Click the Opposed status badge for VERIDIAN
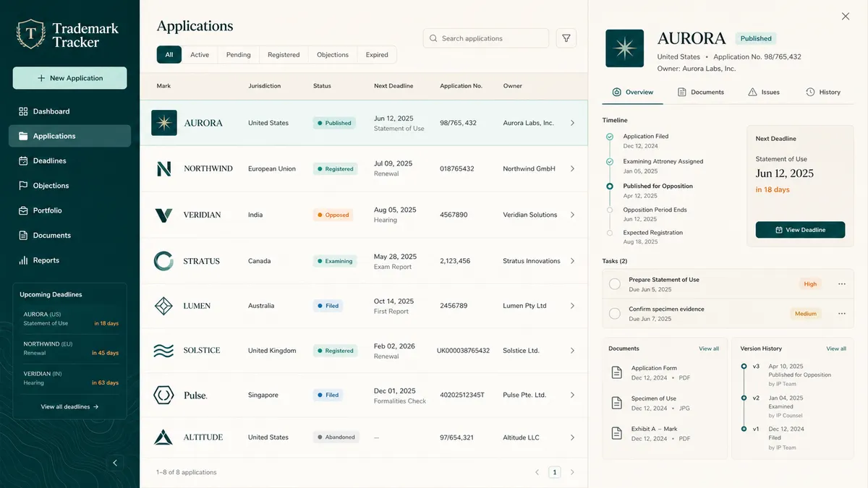Screen dimensions: 868x488 [x=333, y=215]
